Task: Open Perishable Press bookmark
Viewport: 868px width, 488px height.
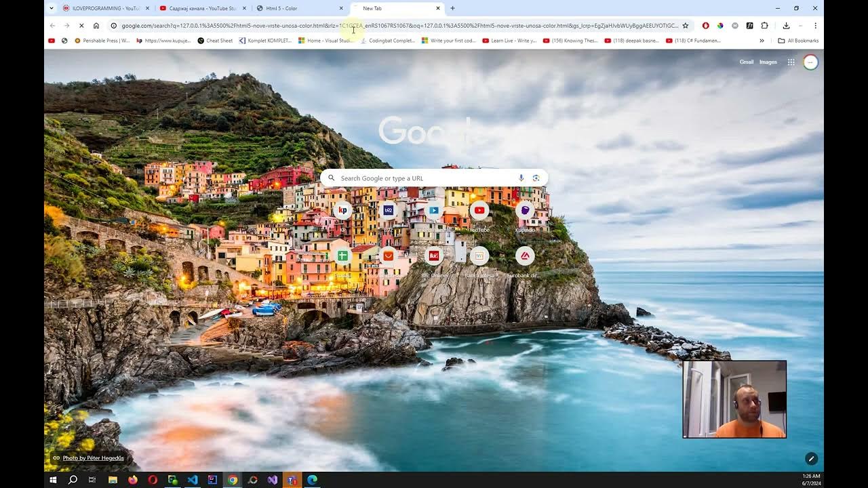Action: tap(102, 41)
